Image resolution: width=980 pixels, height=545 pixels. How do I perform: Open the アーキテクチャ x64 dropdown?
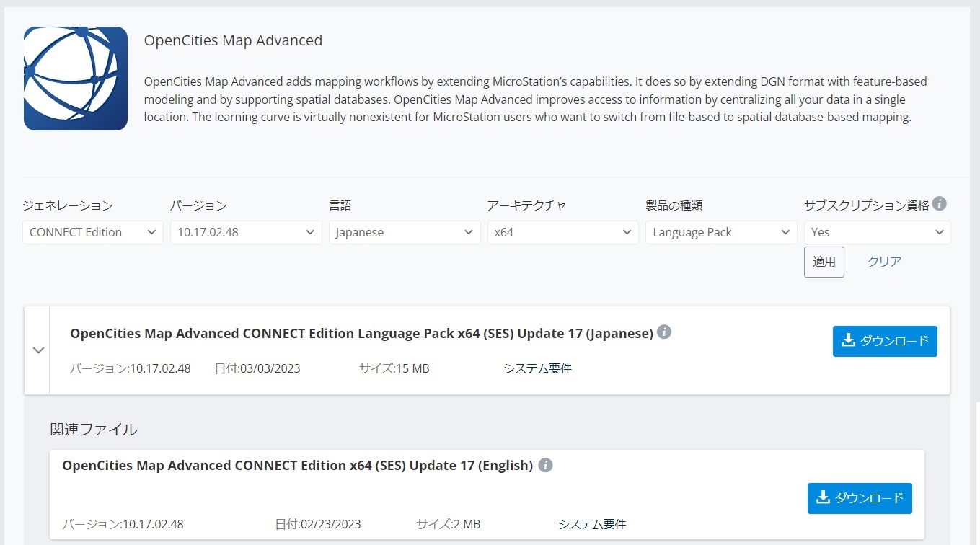point(562,232)
